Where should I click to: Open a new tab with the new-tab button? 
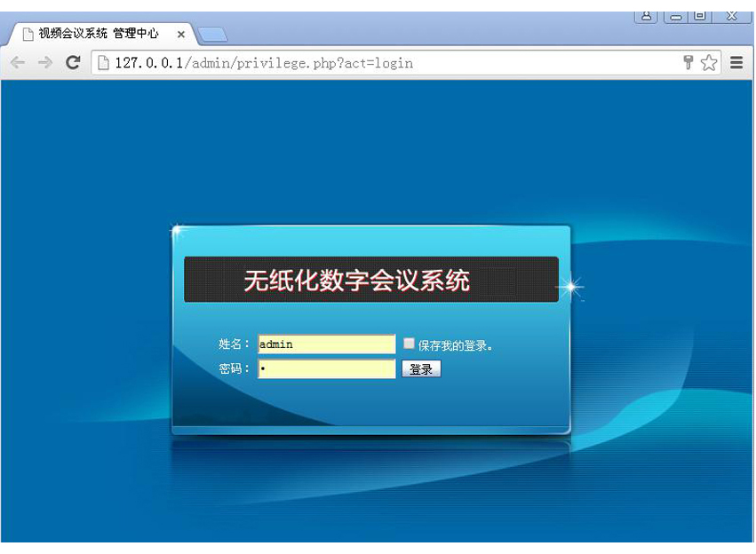coord(213,35)
